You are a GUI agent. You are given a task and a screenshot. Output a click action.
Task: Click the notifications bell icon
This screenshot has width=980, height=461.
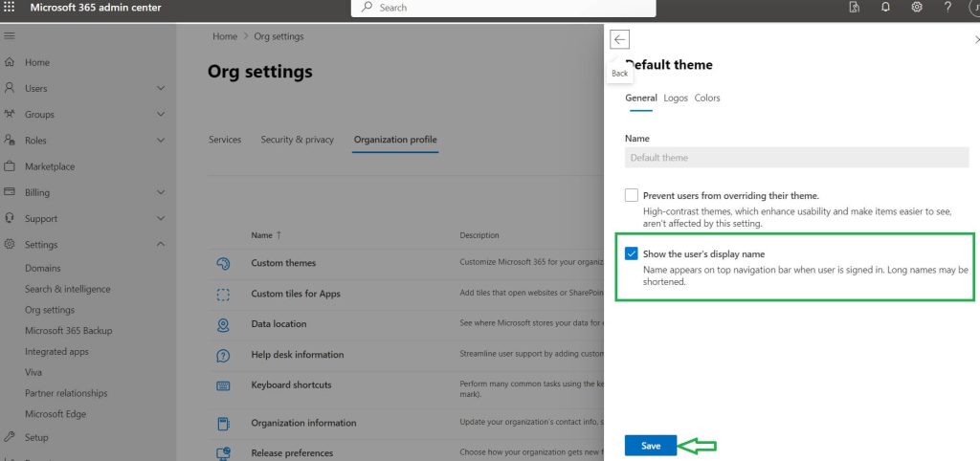(x=885, y=8)
